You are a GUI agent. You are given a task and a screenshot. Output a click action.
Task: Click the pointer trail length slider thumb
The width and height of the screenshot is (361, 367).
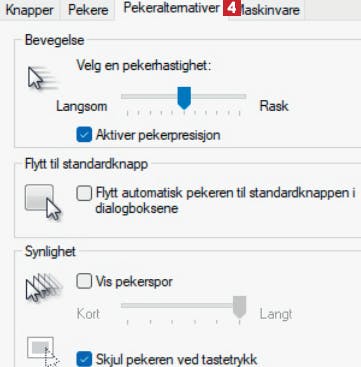click(239, 307)
